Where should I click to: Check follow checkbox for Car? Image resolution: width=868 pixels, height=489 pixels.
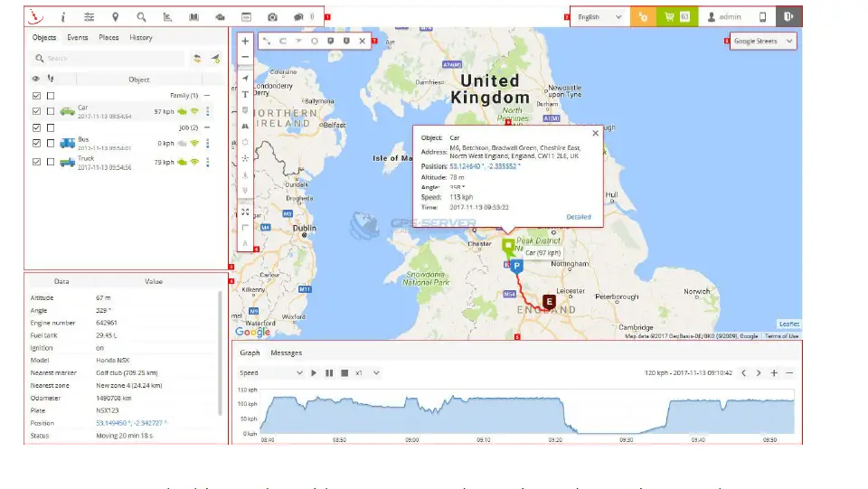pyautogui.click(x=51, y=111)
